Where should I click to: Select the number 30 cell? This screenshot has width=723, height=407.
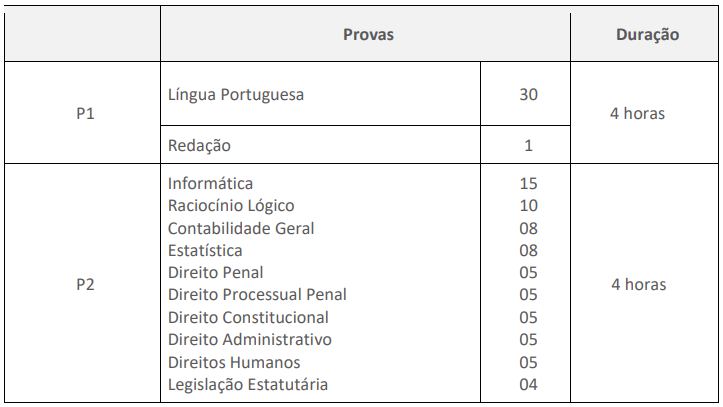[528, 95]
